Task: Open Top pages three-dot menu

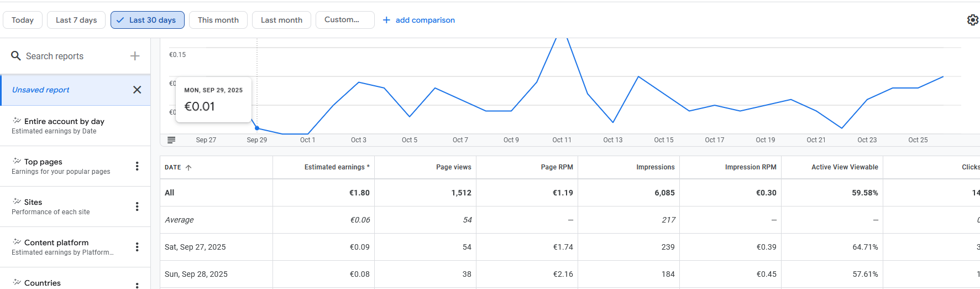Action: click(137, 166)
